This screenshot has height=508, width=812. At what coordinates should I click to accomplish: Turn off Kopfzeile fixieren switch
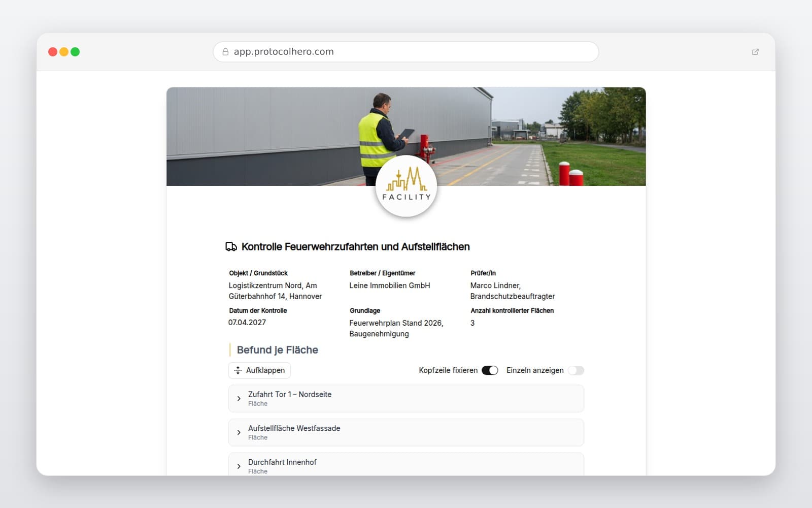(x=490, y=370)
